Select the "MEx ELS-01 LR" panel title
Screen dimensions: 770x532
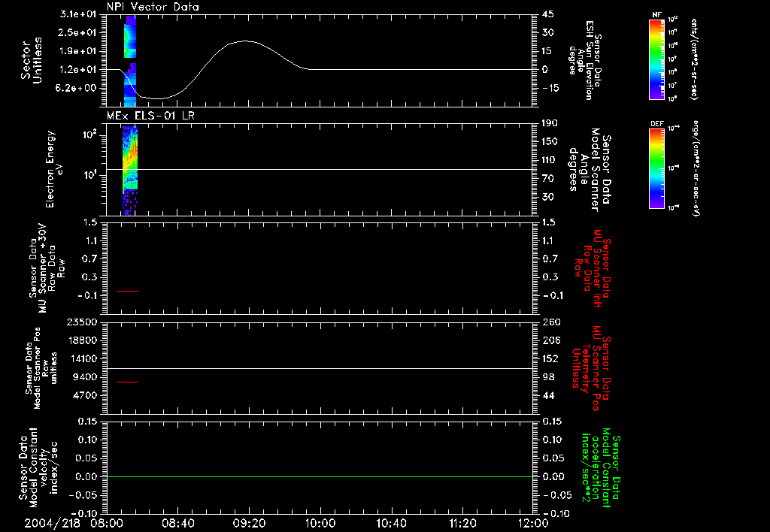(x=150, y=116)
